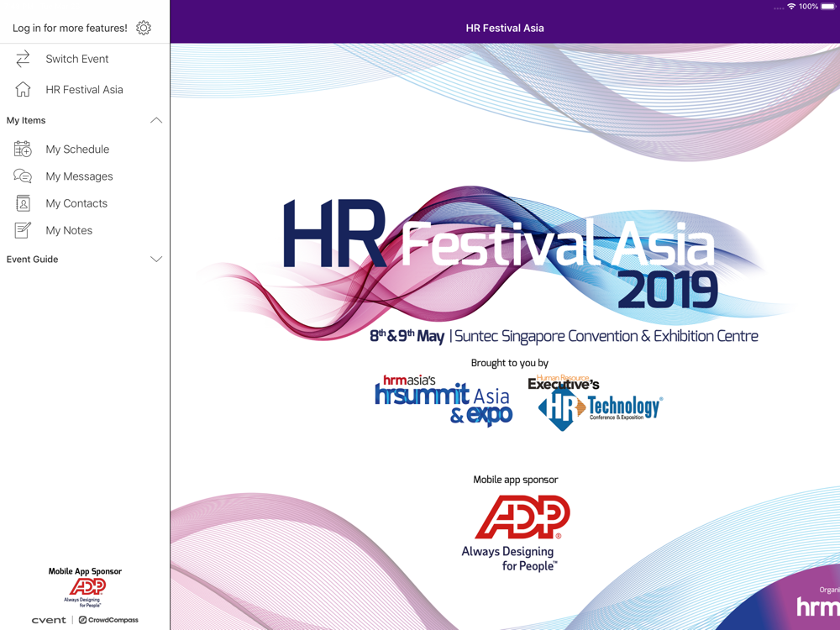Viewport: 840px width, 630px height.
Task: Tap Log in for more features
Action: pos(70,28)
